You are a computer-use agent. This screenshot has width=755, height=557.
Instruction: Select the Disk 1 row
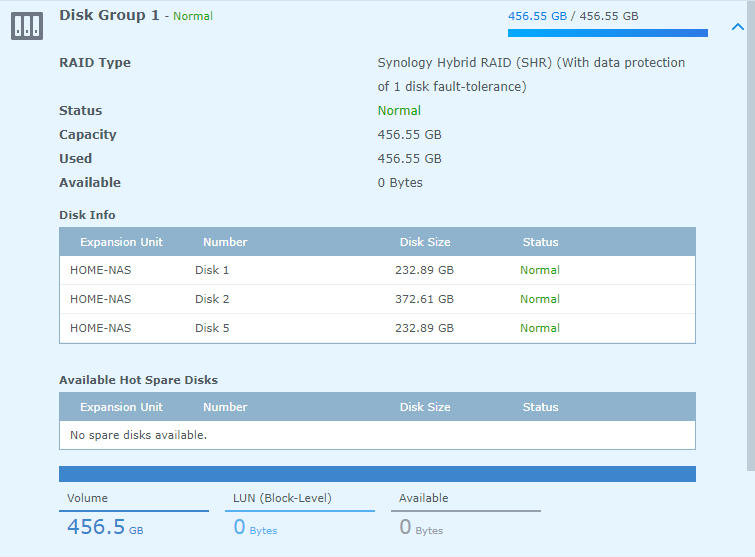pos(378,270)
